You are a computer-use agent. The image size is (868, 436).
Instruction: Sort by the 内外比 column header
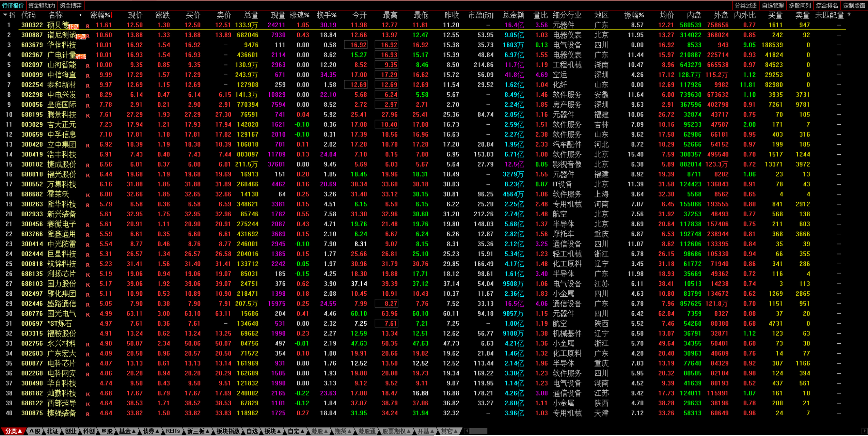click(x=745, y=15)
